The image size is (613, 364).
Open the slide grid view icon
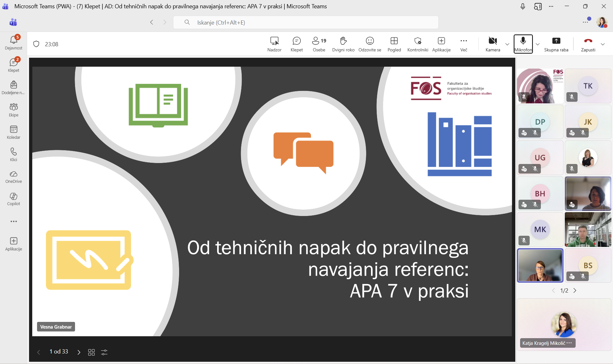tap(91, 352)
